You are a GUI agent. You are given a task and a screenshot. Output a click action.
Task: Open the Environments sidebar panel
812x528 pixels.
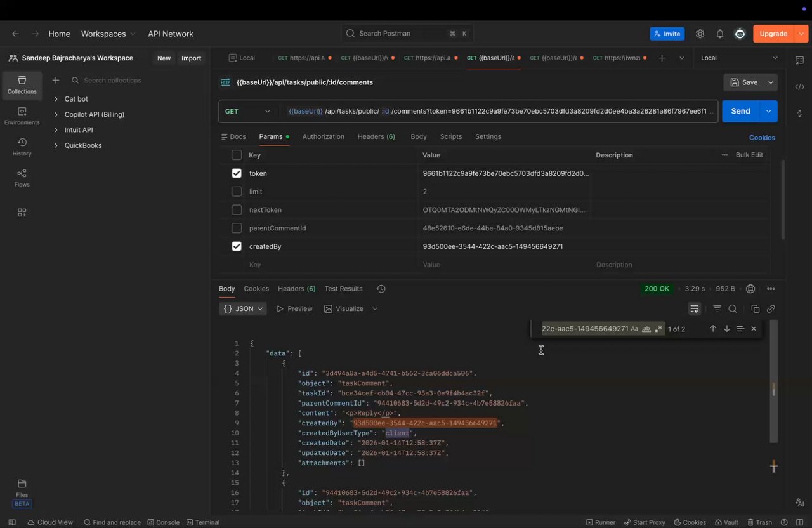tap(22, 115)
